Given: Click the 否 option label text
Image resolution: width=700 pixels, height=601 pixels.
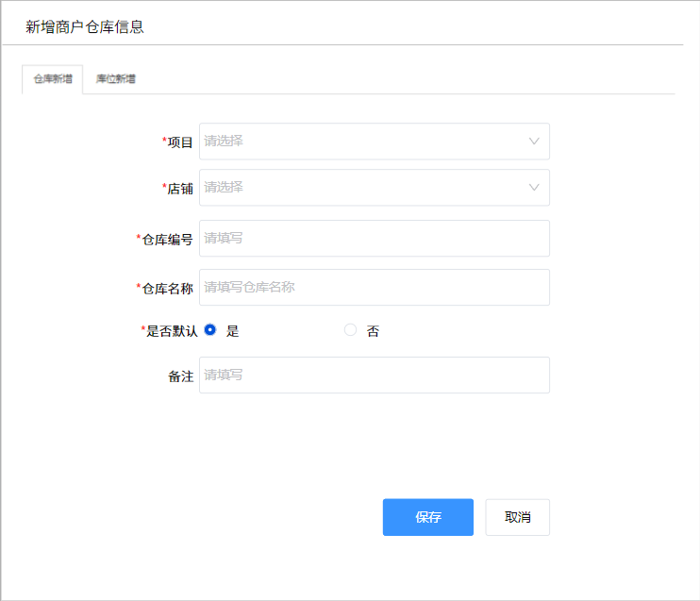Looking at the screenshot, I should tap(373, 331).
